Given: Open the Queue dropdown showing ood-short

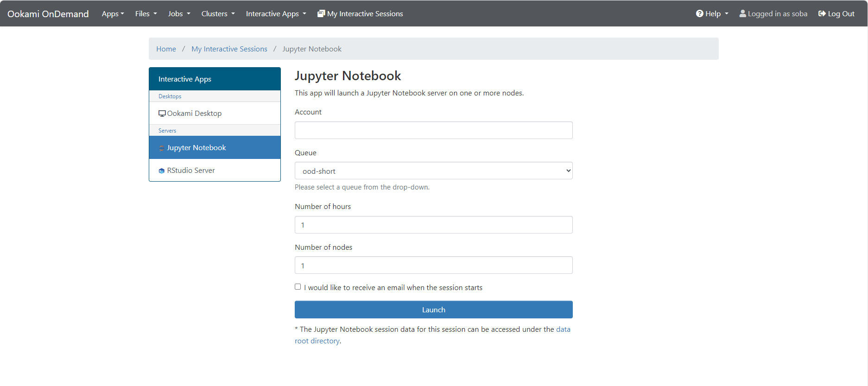Looking at the screenshot, I should pos(433,171).
